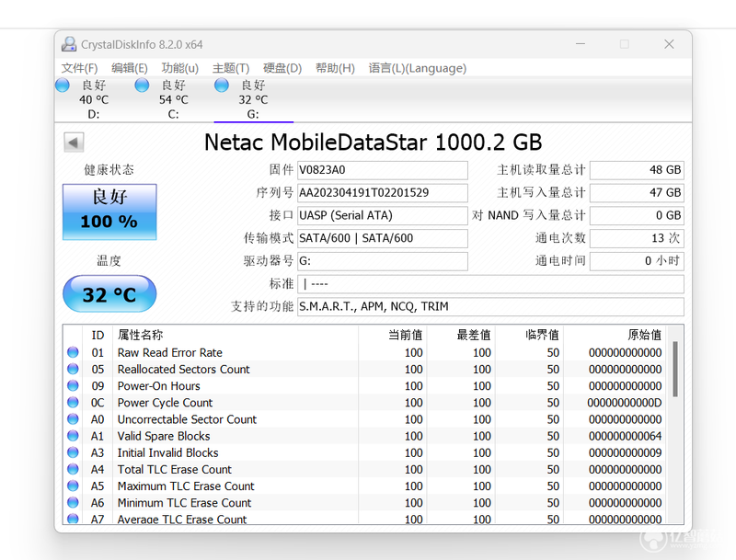Select the Total TLC Erase Count attribute name
Viewport: 736px width, 560px height.
(174, 470)
